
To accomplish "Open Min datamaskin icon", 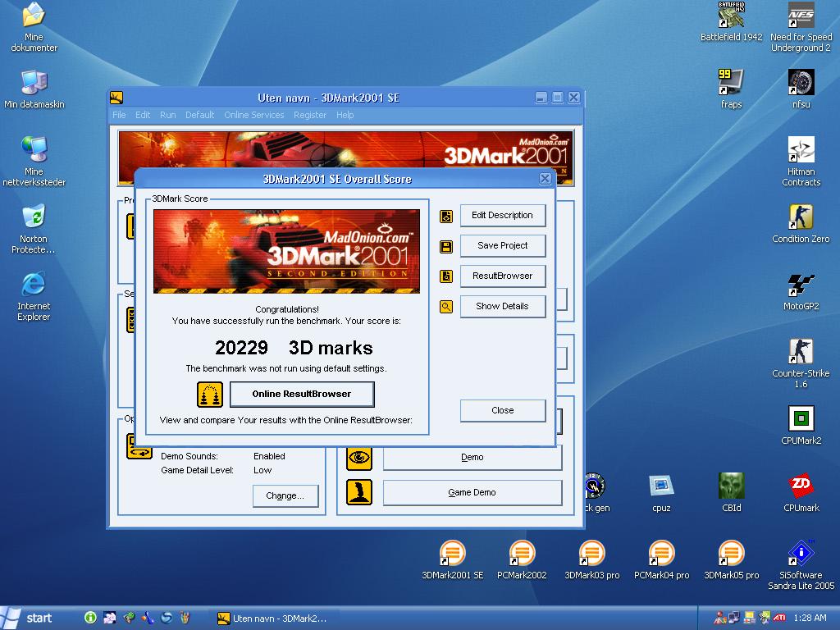I will click(34, 89).
